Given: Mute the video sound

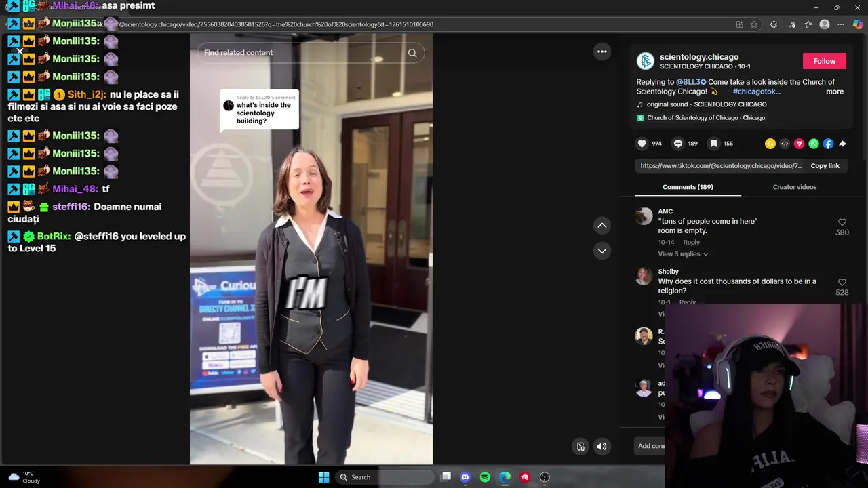Looking at the screenshot, I should coord(601,446).
